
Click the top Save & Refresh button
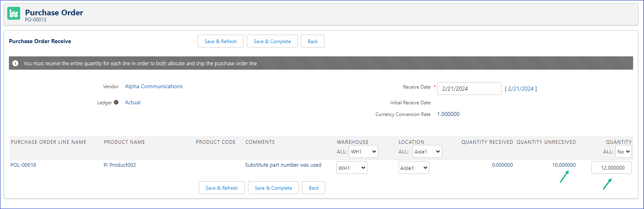pyautogui.click(x=220, y=41)
